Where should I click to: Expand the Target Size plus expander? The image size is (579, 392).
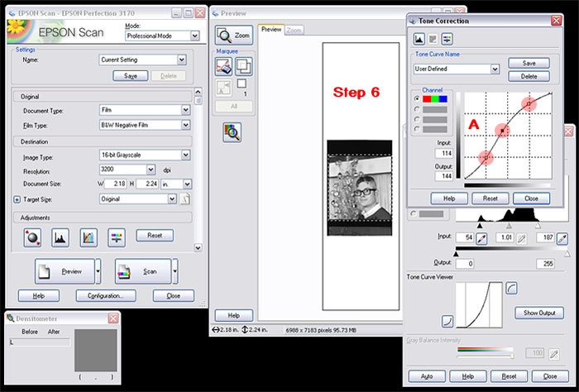[17, 199]
